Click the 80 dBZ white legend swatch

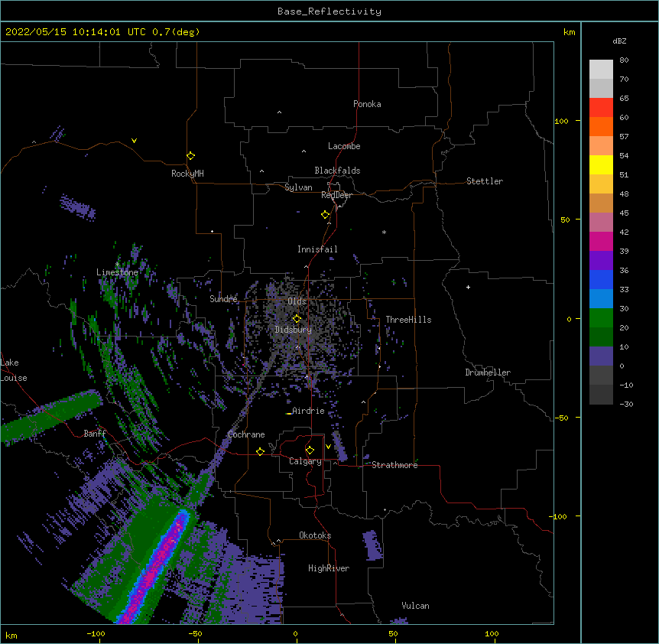coord(601,70)
